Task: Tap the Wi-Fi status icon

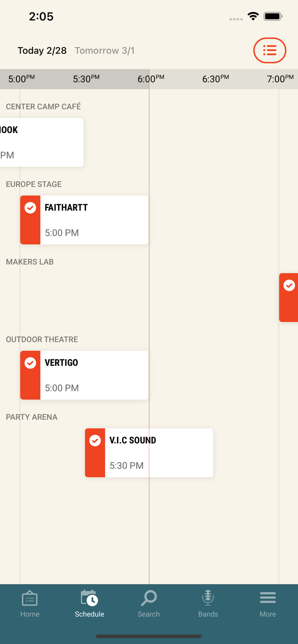Action: [x=253, y=17]
